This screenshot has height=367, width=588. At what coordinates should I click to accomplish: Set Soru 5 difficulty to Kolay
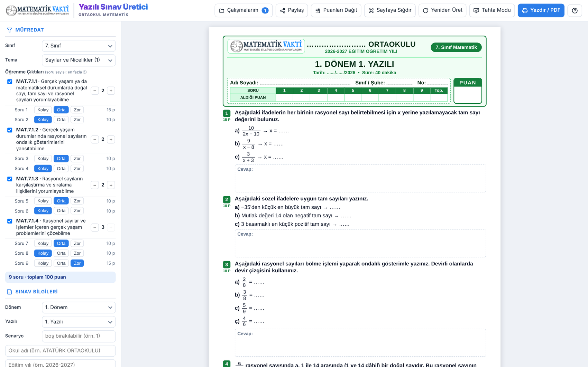[x=43, y=201]
